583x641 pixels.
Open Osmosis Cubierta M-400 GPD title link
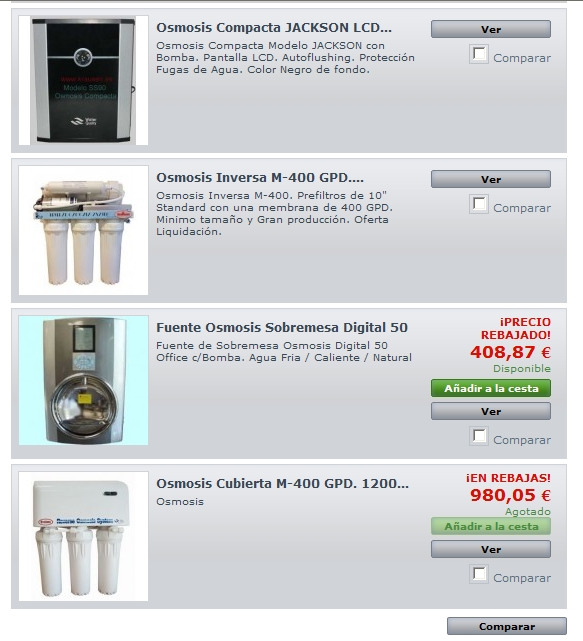click(283, 484)
